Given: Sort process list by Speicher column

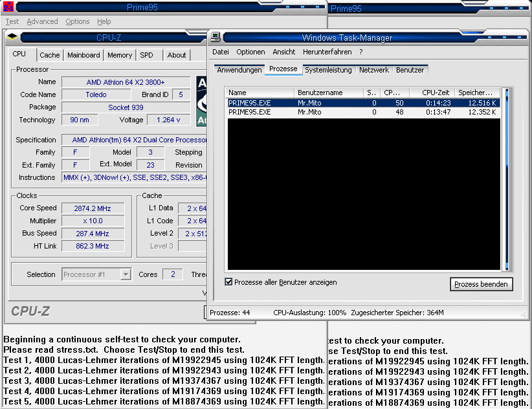Looking at the screenshot, I should click(x=477, y=93).
